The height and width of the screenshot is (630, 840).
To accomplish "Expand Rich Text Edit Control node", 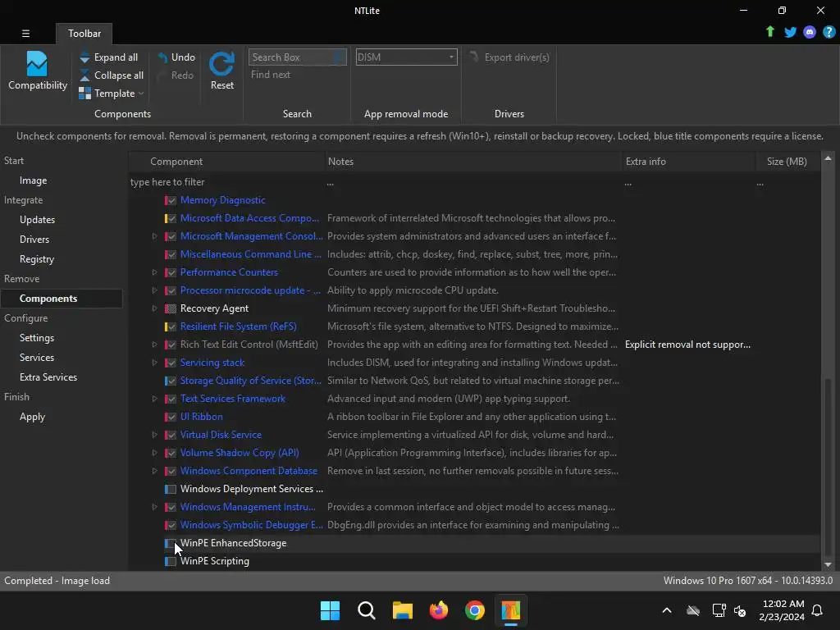I will (x=154, y=345).
